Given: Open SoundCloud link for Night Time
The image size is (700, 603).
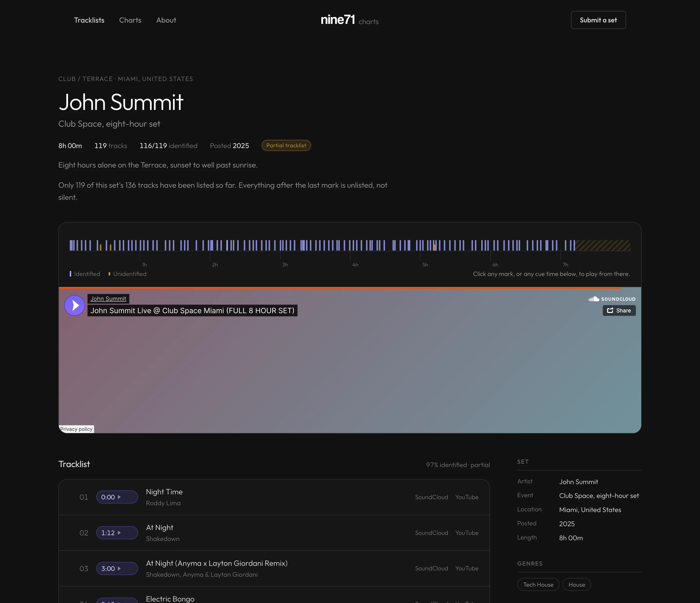Looking at the screenshot, I should 431,497.
